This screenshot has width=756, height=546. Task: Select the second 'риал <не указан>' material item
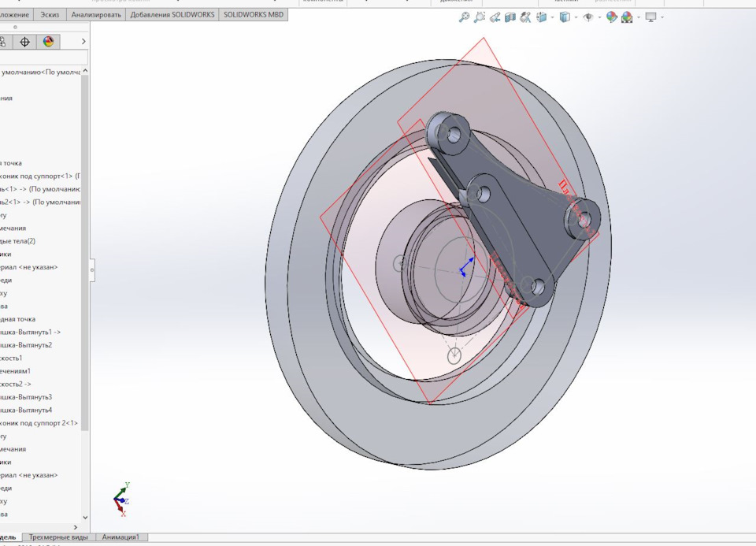coord(29,475)
